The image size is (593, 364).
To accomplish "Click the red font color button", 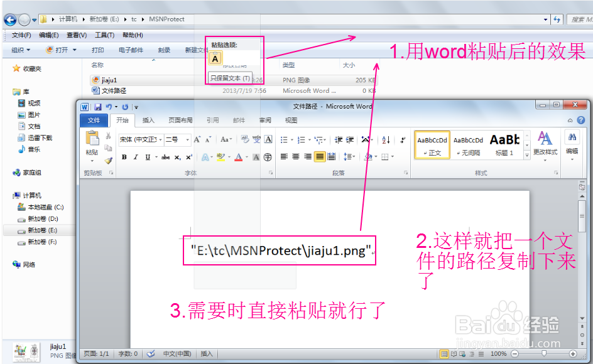I will [x=238, y=158].
